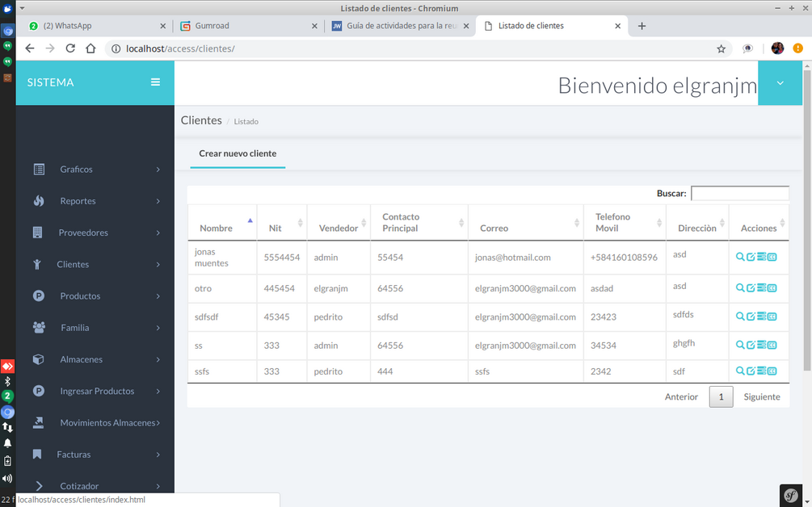The image size is (812, 507).
Task: Click the list icon in the sdfsdf row
Action: 761,316
